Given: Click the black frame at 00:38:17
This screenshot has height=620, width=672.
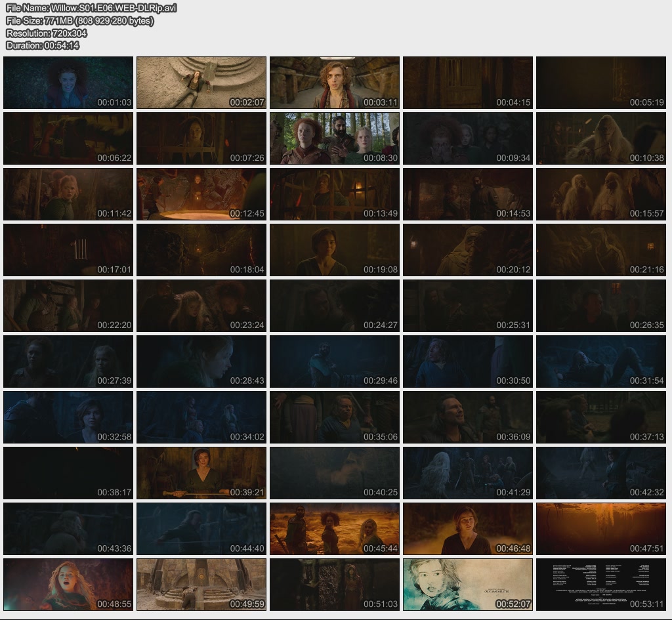Looking at the screenshot, I should pyautogui.click(x=68, y=473).
